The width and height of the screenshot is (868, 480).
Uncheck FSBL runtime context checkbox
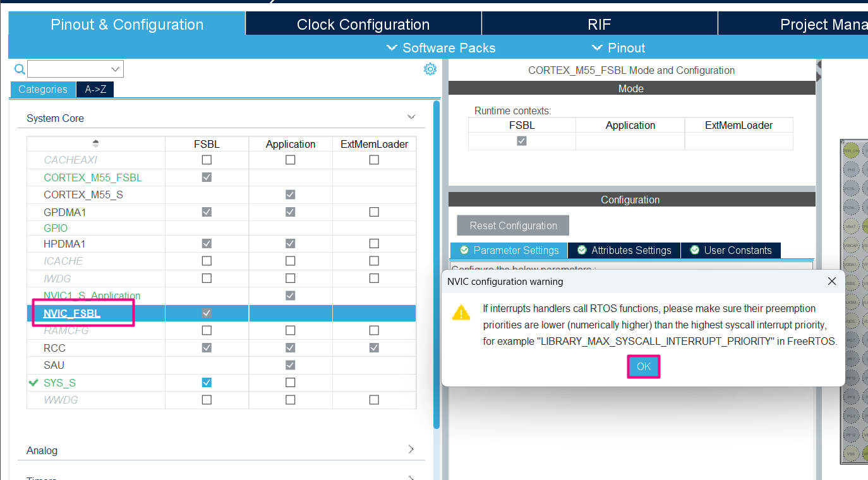point(521,141)
